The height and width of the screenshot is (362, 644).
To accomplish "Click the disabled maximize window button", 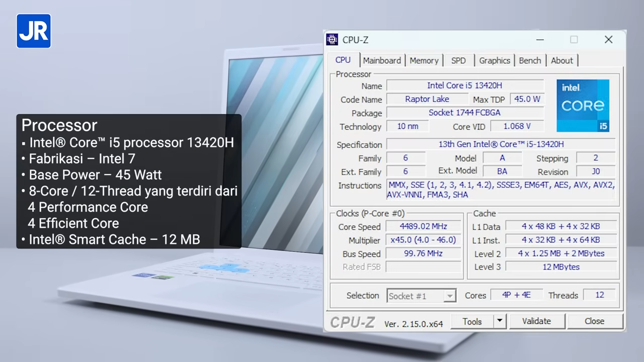I will pos(574,40).
